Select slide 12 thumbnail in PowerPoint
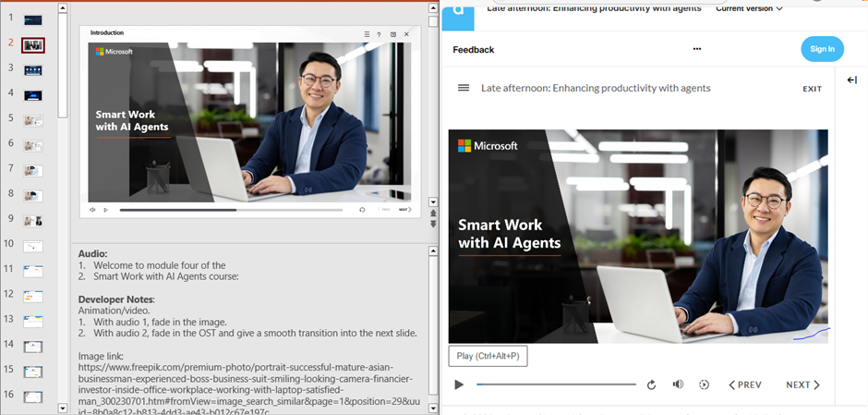The height and width of the screenshot is (415, 868). tap(33, 297)
